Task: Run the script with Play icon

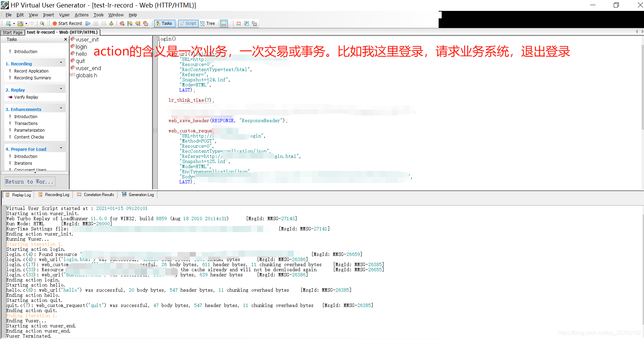Action: tap(88, 23)
